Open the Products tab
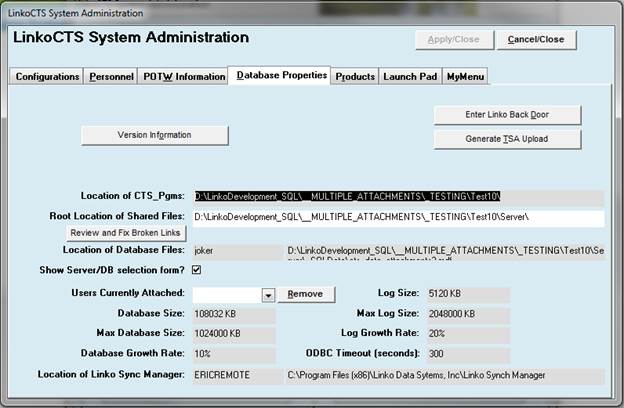 pyautogui.click(x=355, y=76)
